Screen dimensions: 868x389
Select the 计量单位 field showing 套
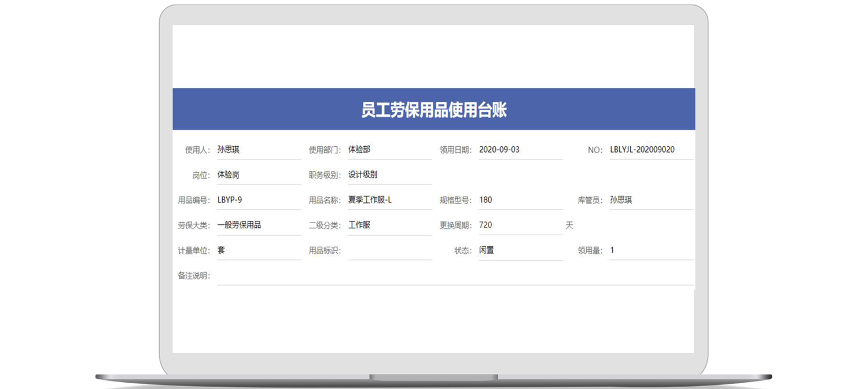[x=259, y=250]
